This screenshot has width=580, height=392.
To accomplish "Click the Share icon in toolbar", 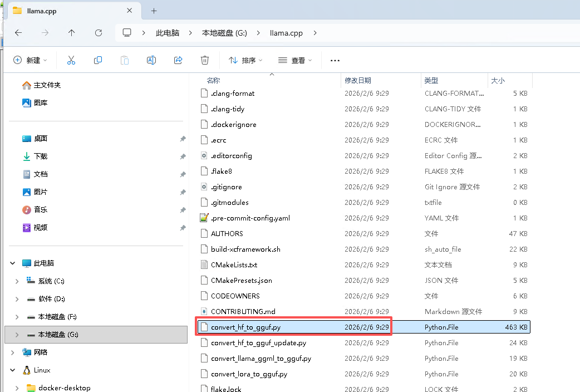I will pyautogui.click(x=178, y=60).
